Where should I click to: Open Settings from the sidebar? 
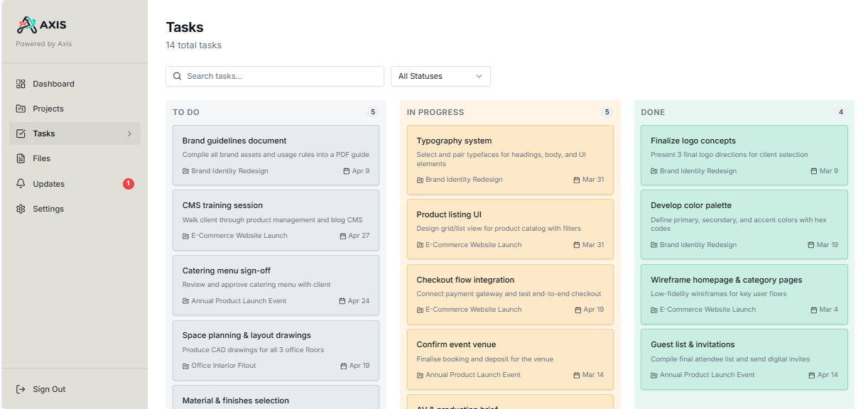(x=75, y=209)
